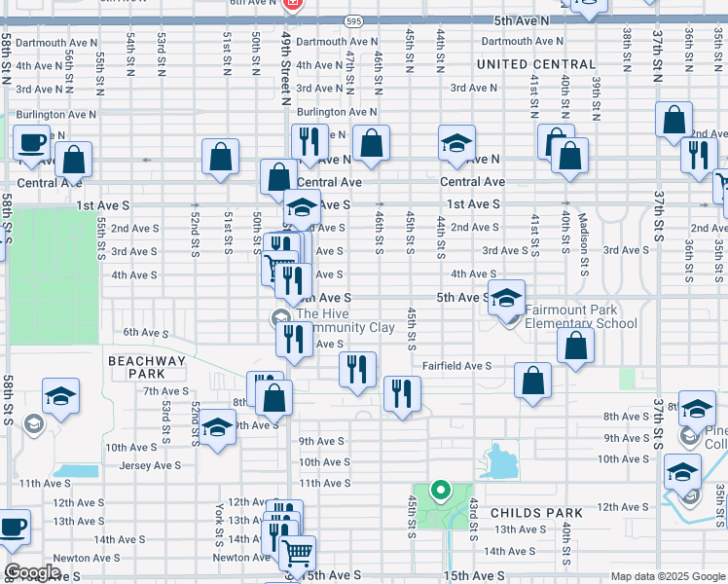Viewport: 728px width, 584px height.
Task: Click the Google logo
Action: click(x=32, y=573)
